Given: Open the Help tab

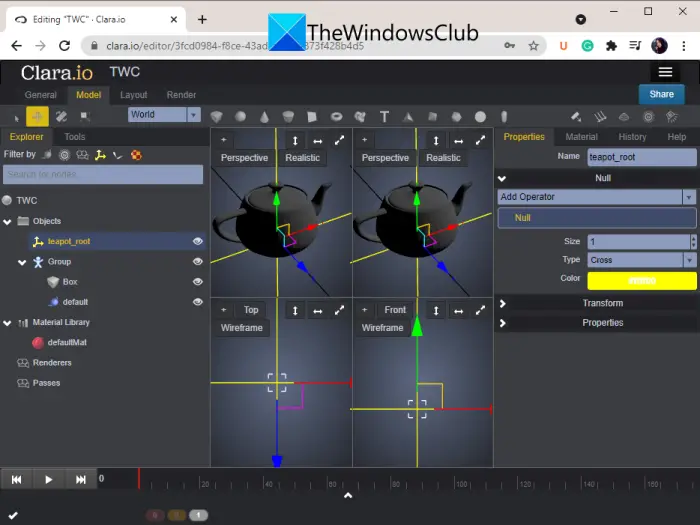Looking at the screenshot, I should (x=677, y=137).
